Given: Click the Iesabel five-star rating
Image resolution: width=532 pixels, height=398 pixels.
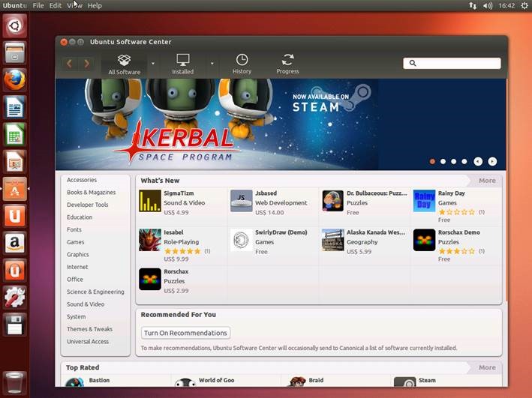Looking at the screenshot, I should click(x=182, y=251).
